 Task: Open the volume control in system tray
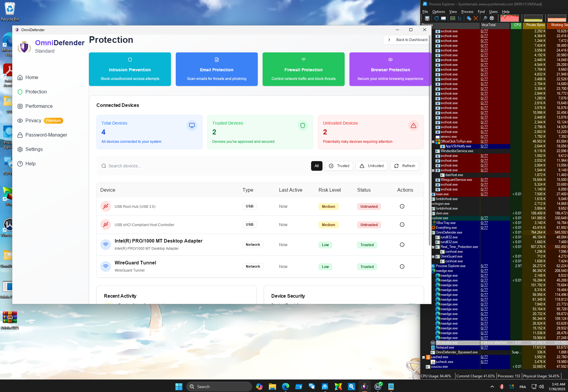pos(541,387)
